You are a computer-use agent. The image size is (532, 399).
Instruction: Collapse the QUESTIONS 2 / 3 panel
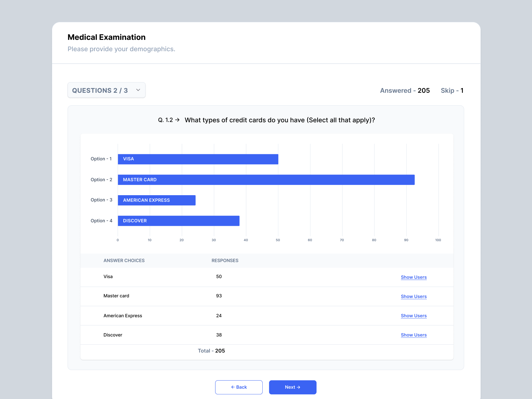(x=106, y=90)
